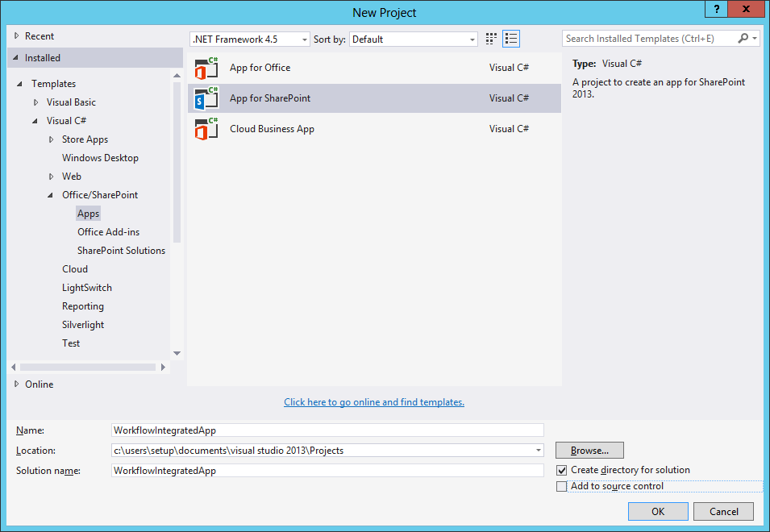Image resolution: width=770 pixels, height=532 pixels.
Task: Open the go online and find templates link
Action: (374, 402)
